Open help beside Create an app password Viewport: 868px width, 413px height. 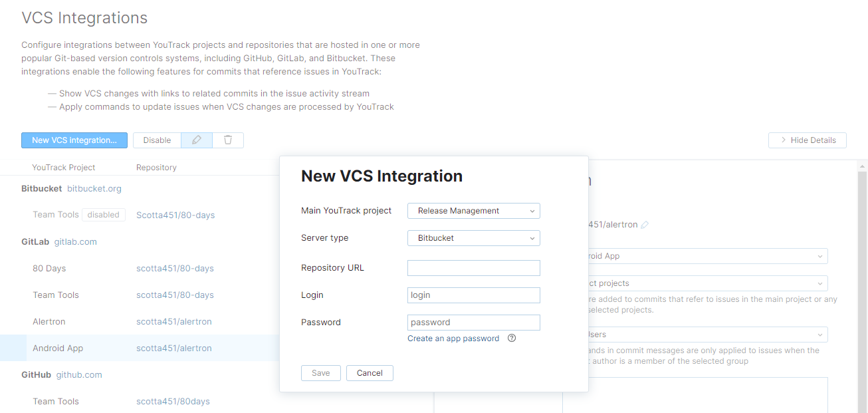pyautogui.click(x=511, y=338)
